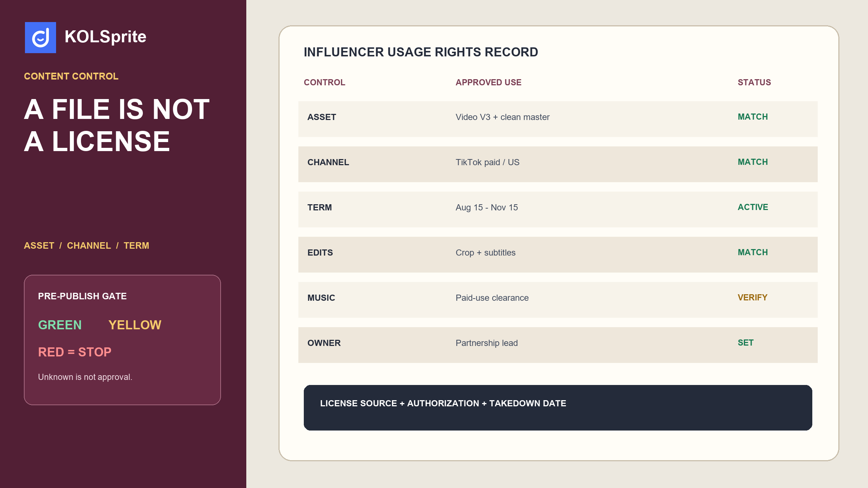Screen dimensions: 868x488
Task: Click the headline A FILE IS NOT A LICENSE
Action: point(117,125)
